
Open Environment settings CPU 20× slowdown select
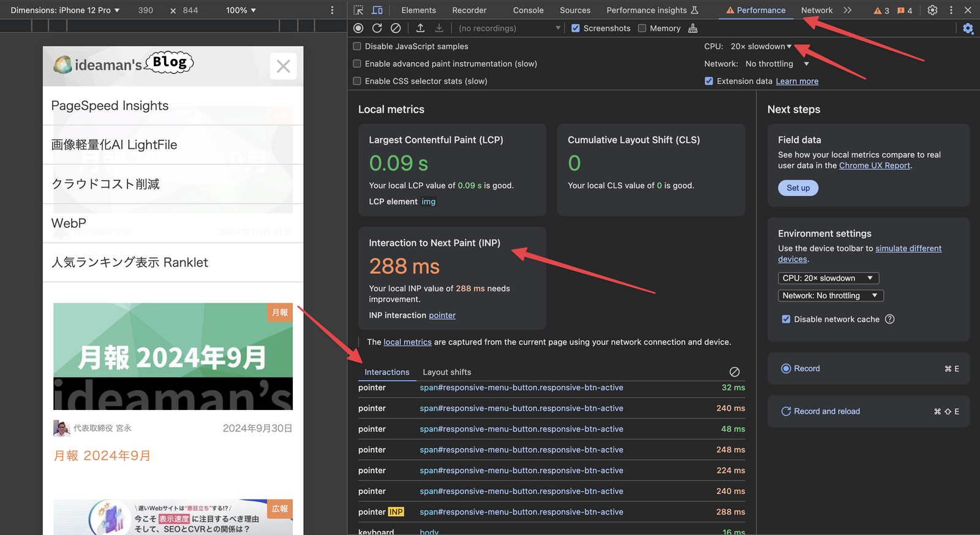pos(828,278)
